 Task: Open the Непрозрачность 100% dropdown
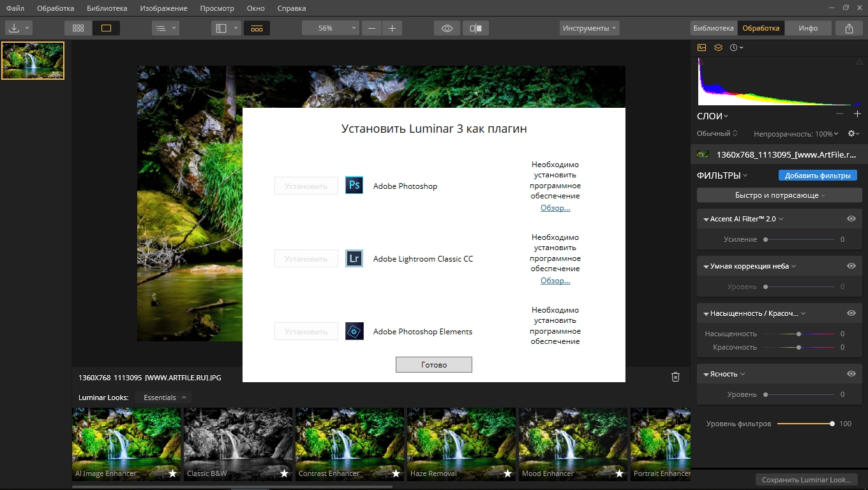pos(797,134)
